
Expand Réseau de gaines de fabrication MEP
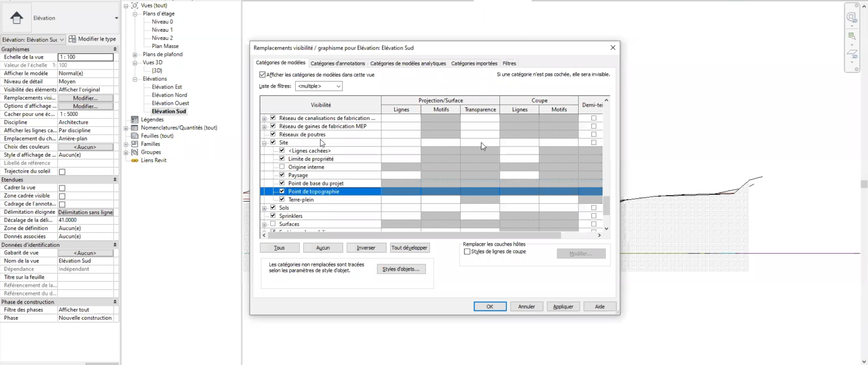(x=264, y=126)
